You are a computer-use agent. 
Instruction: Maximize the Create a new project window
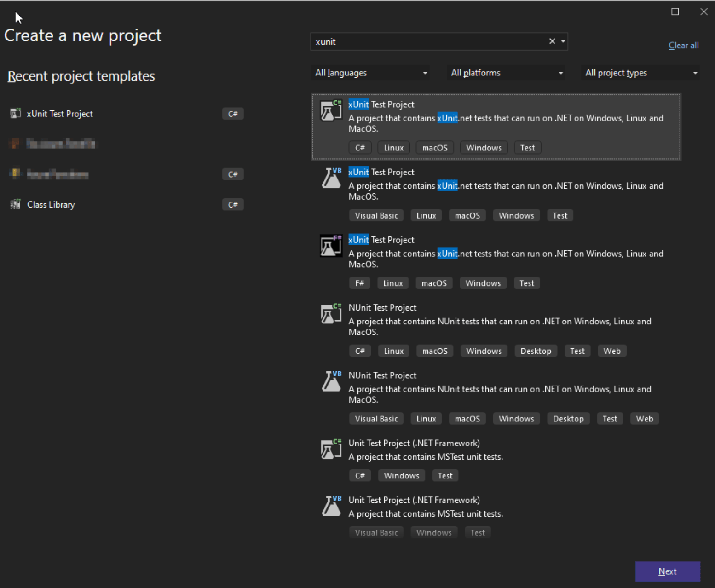pos(675,12)
